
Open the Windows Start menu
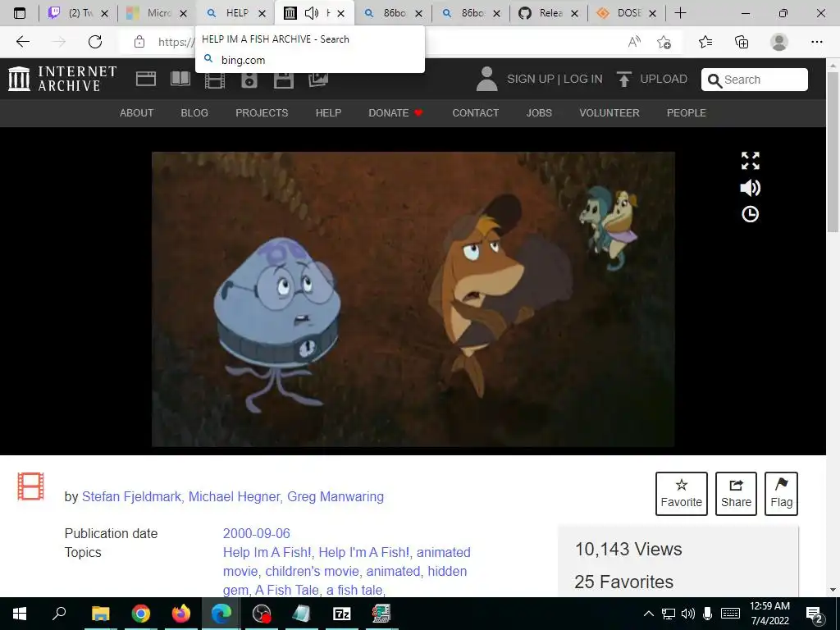(20, 614)
